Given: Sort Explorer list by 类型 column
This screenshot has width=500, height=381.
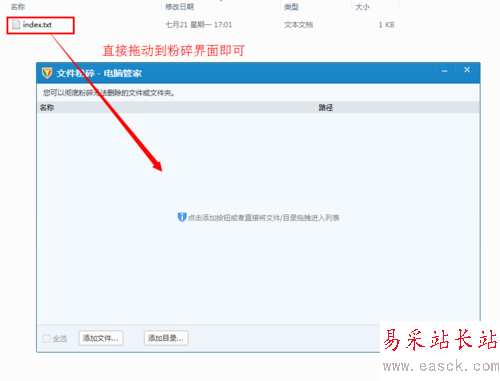Looking at the screenshot, I should (x=291, y=7).
